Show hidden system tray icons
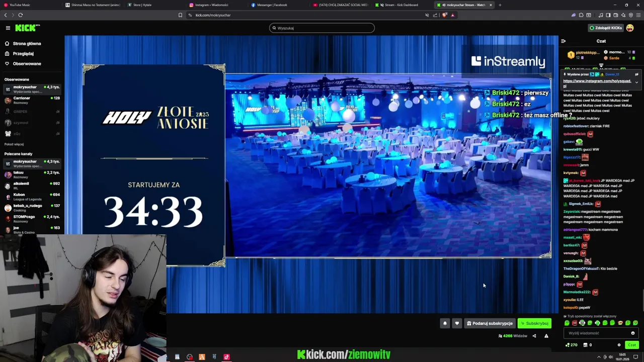The height and width of the screenshot is (362, 644). pyautogui.click(x=598, y=357)
